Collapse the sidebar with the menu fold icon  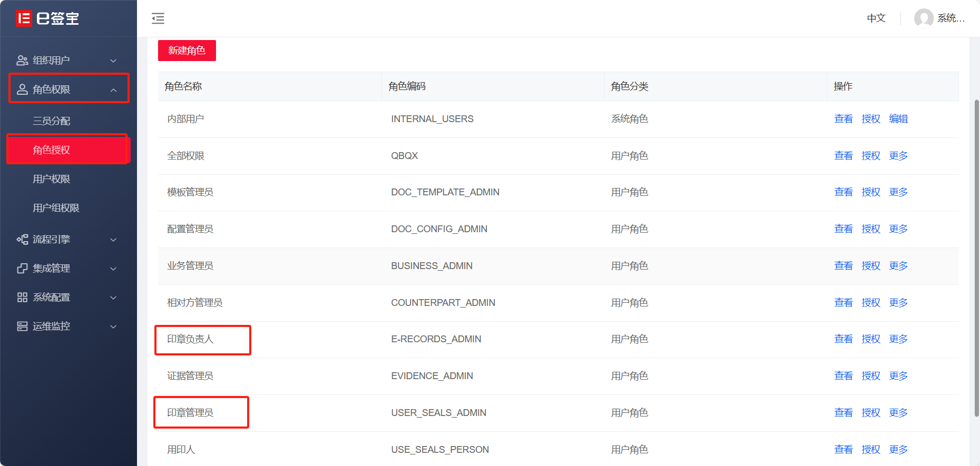pyautogui.click(x=158, y=19)
